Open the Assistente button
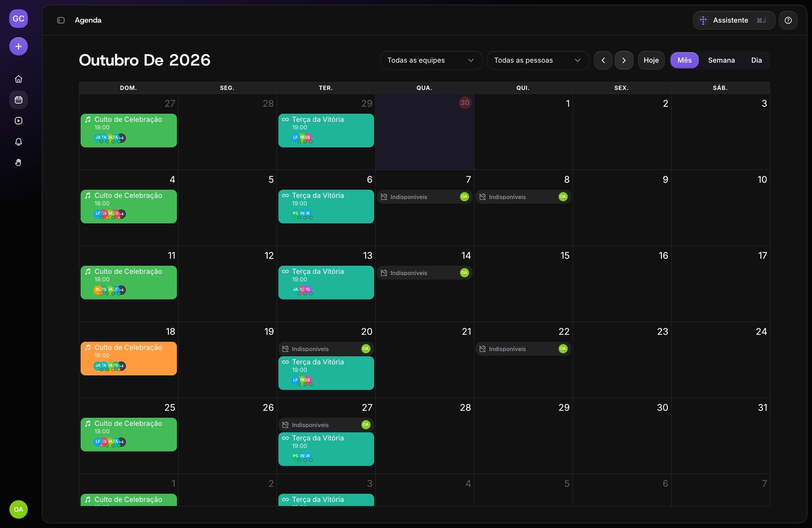812x528 pixels. click(734, 20)
